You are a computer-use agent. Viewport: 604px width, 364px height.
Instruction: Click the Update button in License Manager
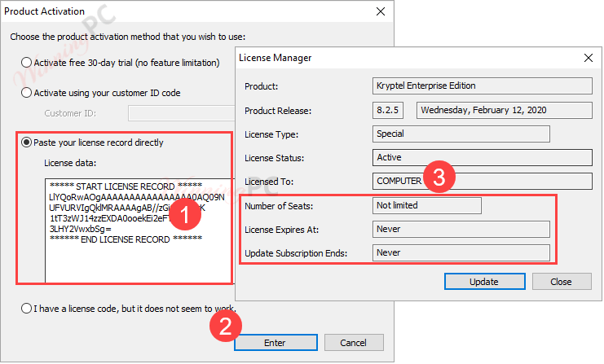click(x=485, y=282)
